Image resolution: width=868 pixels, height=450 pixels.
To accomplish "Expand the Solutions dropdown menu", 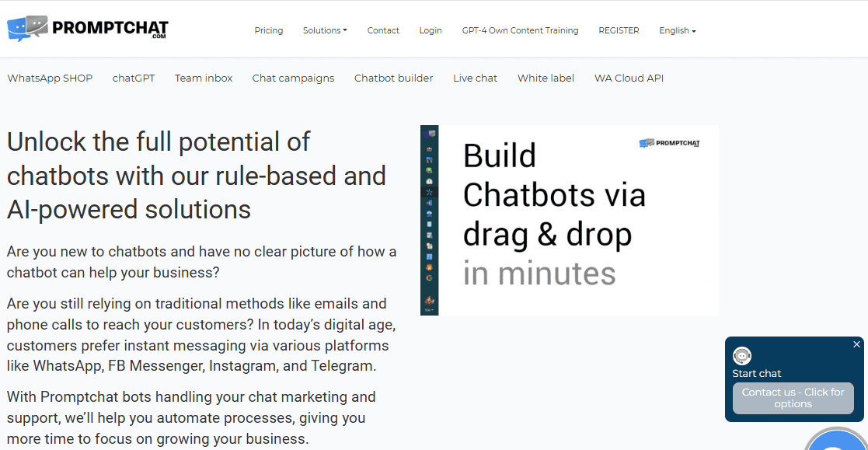I will (x=325, y=30).
